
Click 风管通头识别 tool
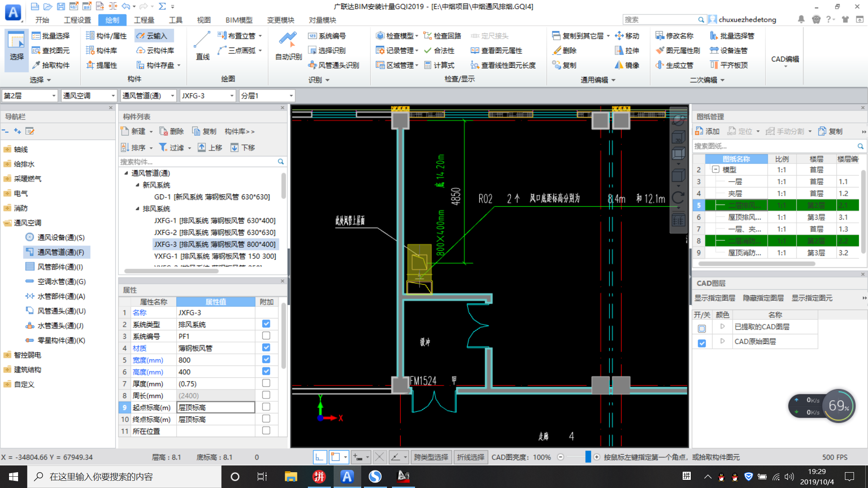(x=334, y=65)
